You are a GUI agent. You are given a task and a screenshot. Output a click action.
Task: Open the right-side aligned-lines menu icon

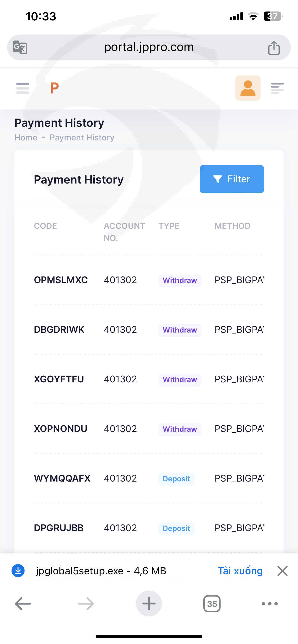tap(277, 88)
